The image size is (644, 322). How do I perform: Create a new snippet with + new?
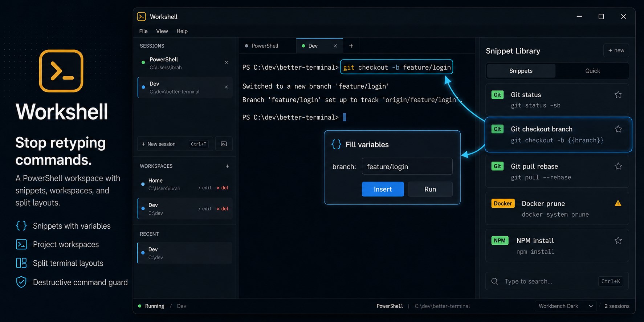tap(616, 50)
